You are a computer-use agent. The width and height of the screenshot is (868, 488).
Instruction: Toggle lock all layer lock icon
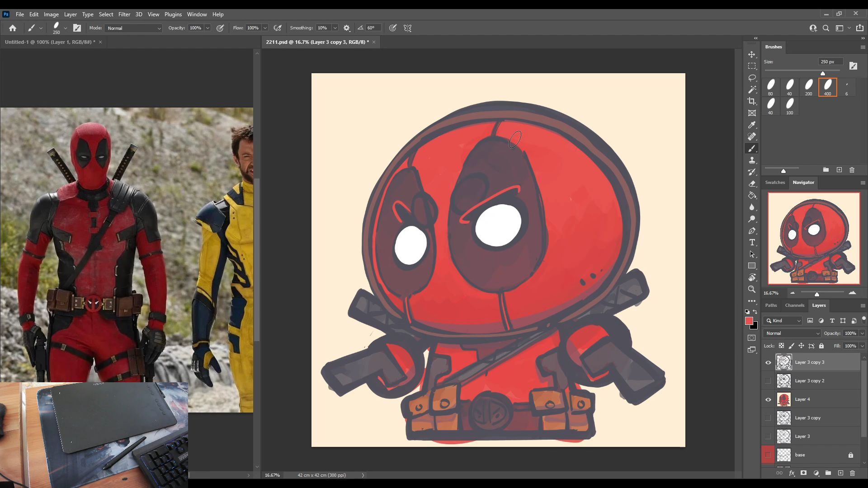(x=821, y=346)
